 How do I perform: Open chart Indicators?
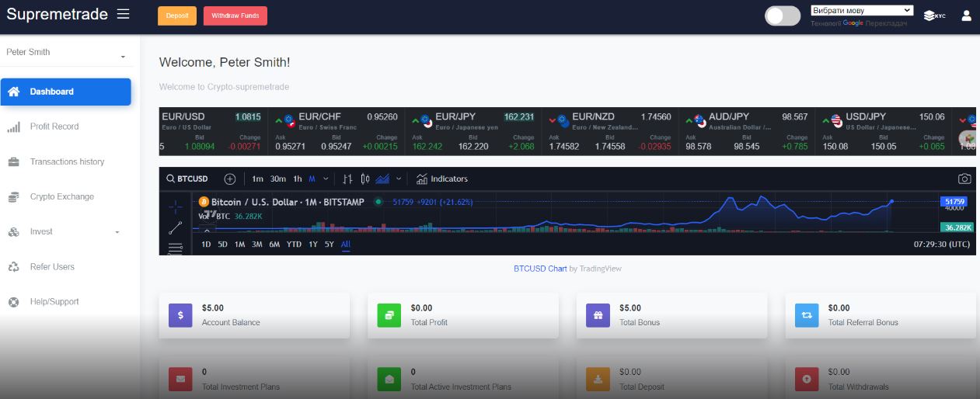441,179
